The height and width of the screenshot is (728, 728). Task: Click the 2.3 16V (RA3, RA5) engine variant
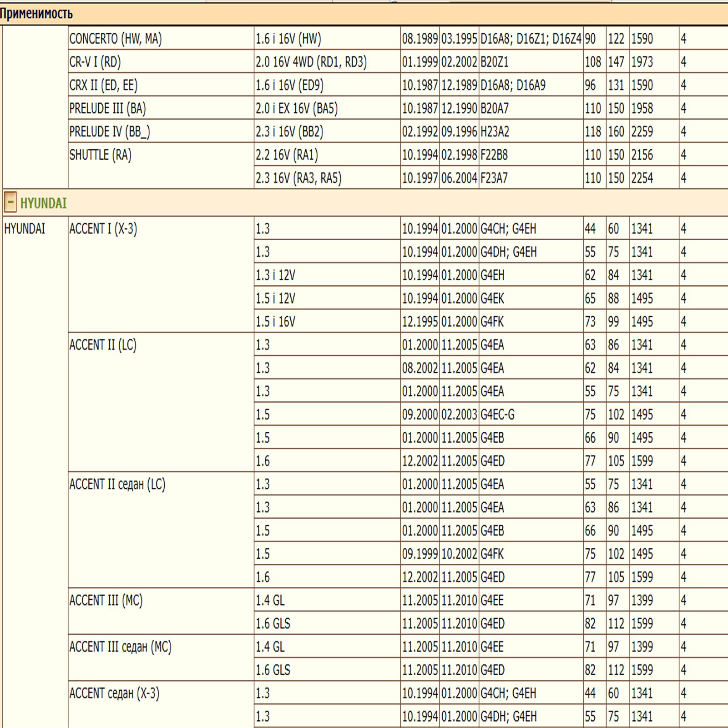pos(298,178)
